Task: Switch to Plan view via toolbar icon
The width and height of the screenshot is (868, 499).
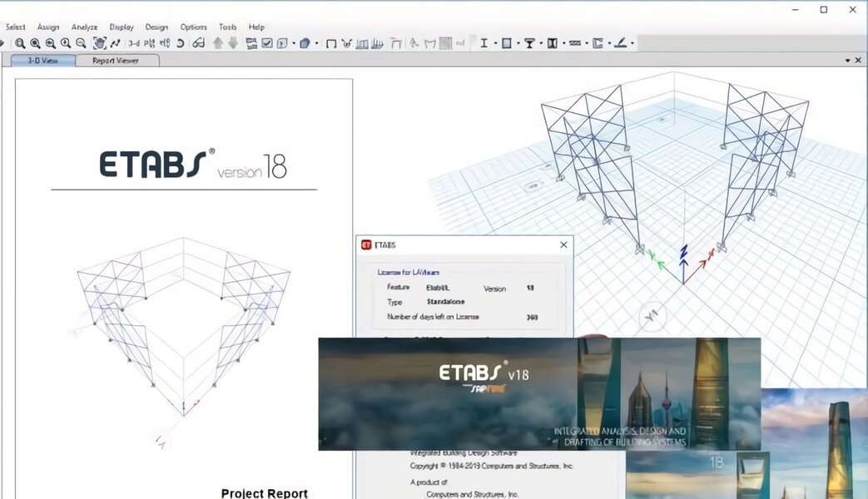Action: pos(150,43)
